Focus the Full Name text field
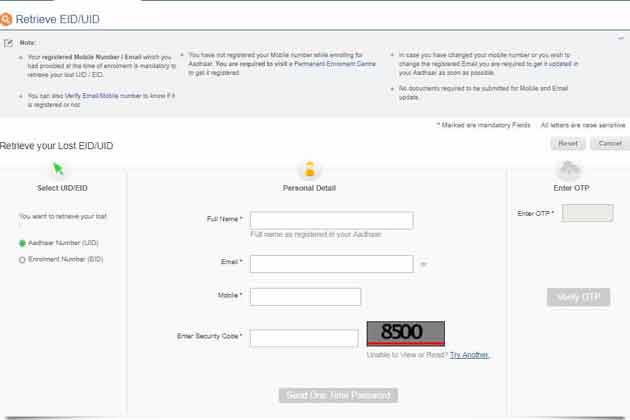The width and height of the screenshot is (630, 420). coord(331,220)
